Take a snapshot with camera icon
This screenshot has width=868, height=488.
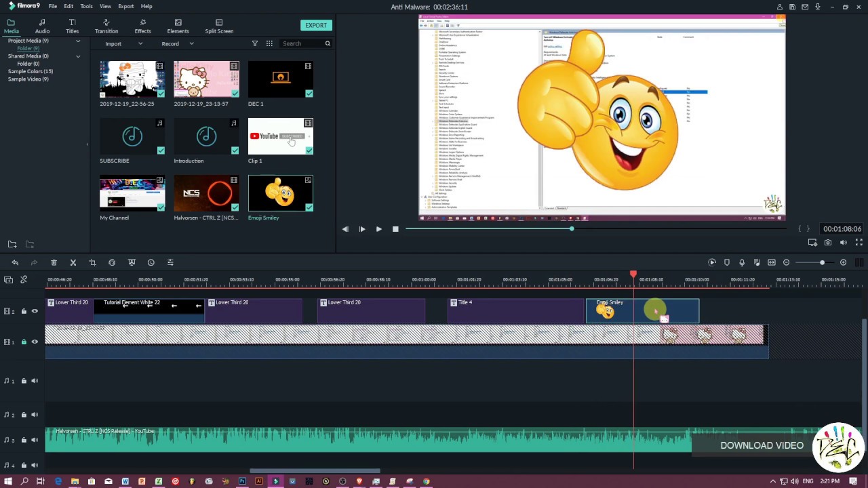828,243
